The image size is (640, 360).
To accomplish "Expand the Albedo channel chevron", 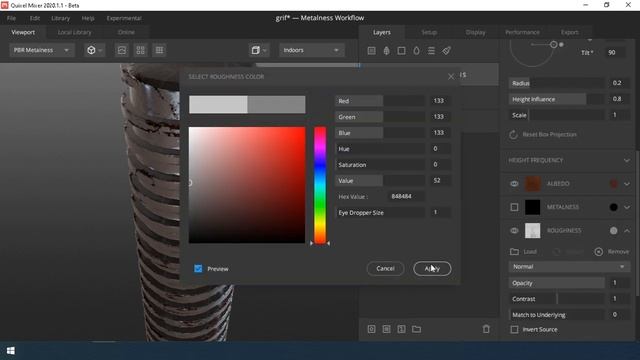I will click(x=627, y=184).
